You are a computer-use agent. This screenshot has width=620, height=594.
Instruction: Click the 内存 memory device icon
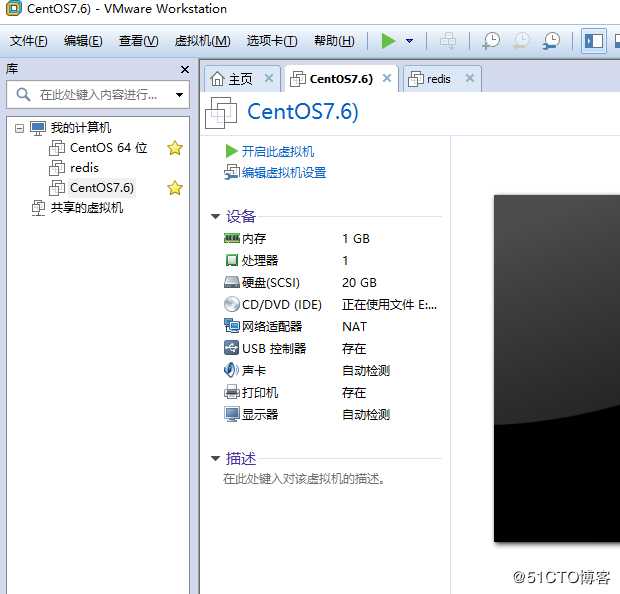coord(232,238)
